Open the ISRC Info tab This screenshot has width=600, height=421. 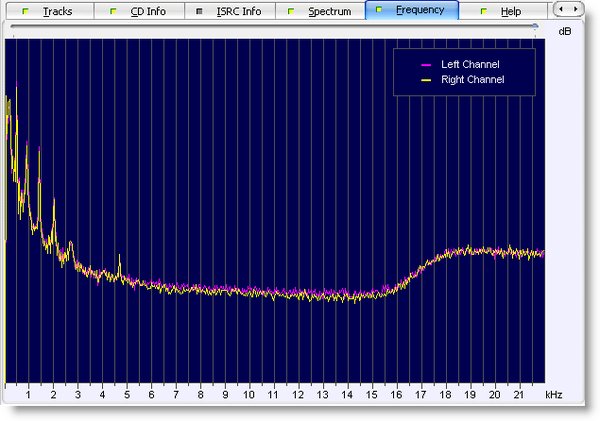[230, 11]
